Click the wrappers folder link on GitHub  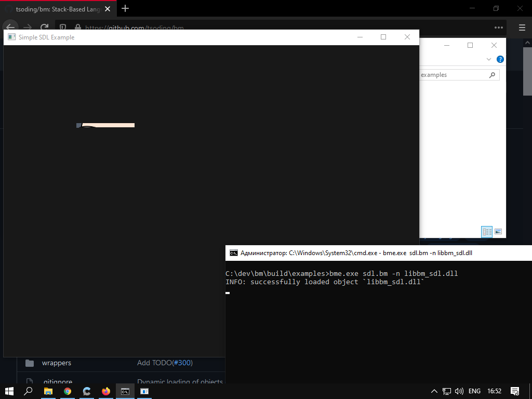point(56,363)
